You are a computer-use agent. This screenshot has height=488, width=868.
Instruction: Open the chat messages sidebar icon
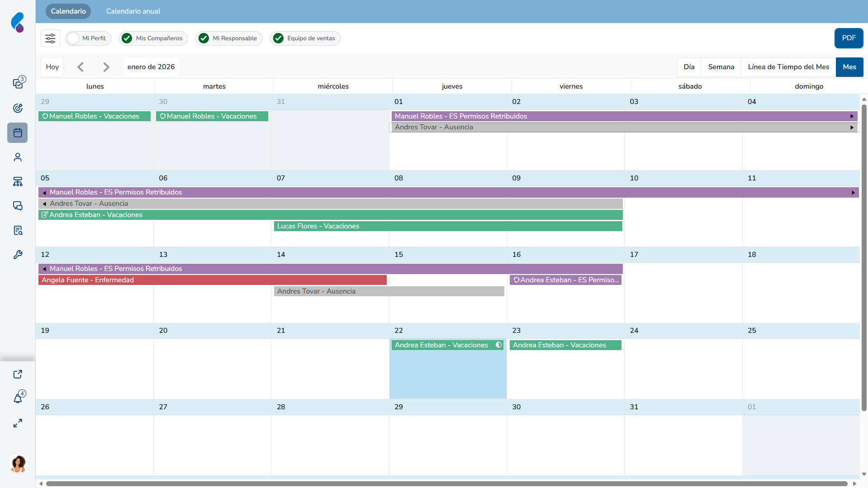(x=18, y=206)
